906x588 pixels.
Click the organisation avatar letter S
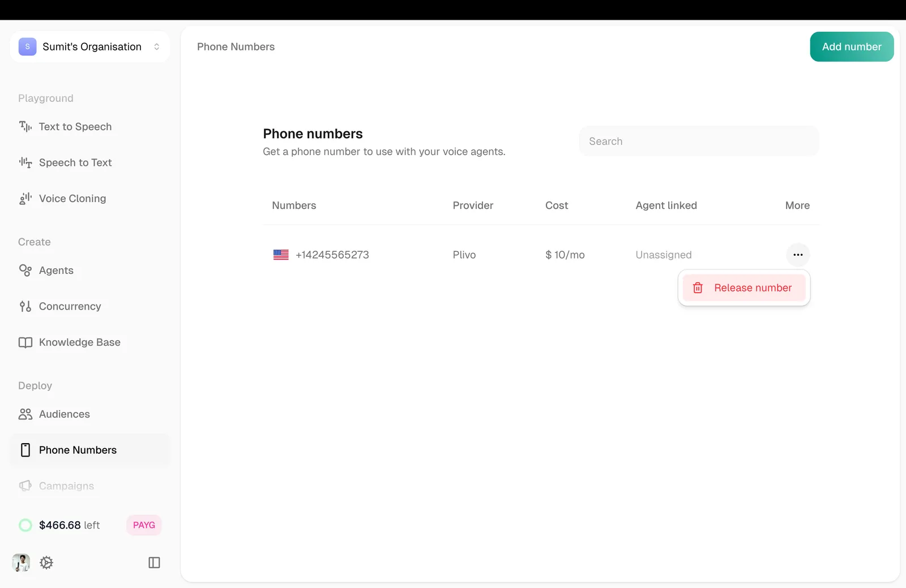[27, 46]
